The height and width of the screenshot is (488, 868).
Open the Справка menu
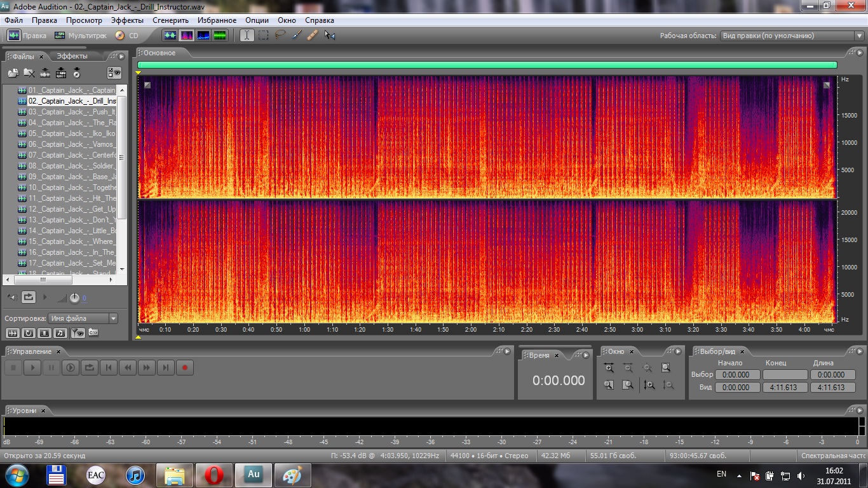pos(320,20)
